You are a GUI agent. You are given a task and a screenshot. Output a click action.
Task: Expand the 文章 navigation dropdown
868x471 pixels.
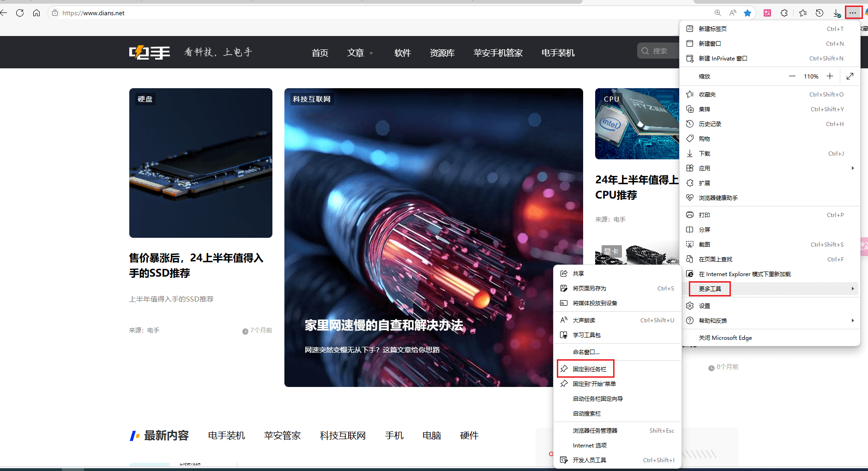[x=360, y=53]
